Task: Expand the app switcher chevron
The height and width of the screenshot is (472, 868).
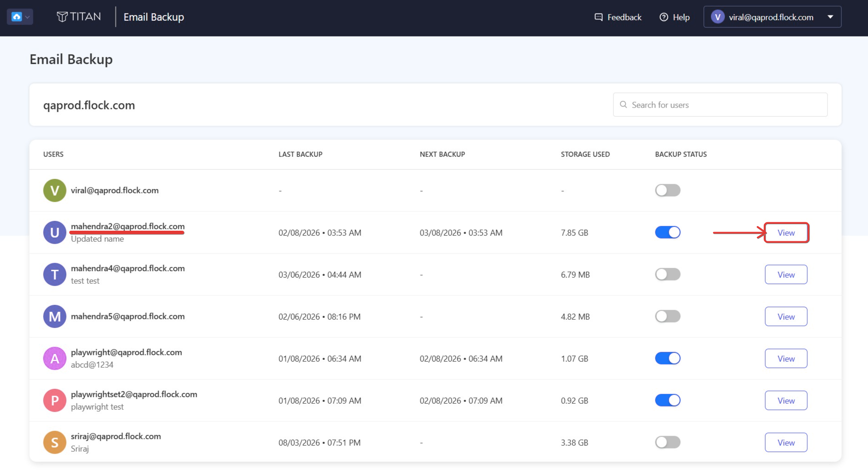Action: 28,17
